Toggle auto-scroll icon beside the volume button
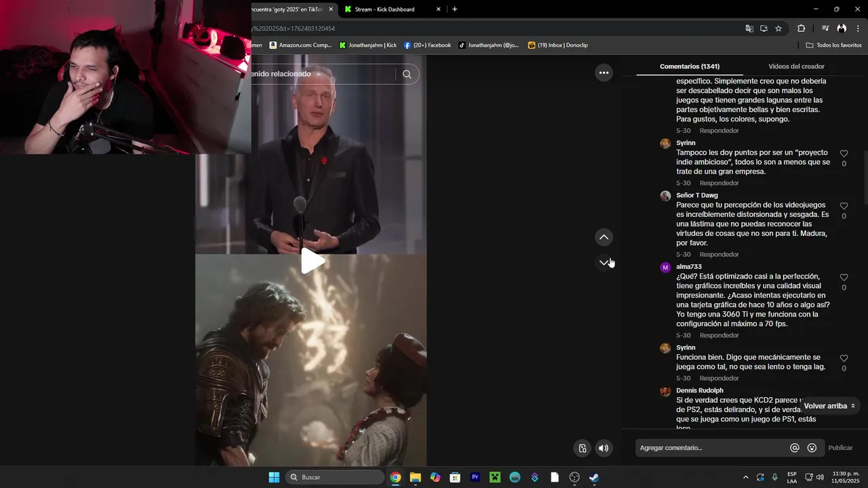The height and width of the screenshot is (488, 868). click(x=583, y=448)
